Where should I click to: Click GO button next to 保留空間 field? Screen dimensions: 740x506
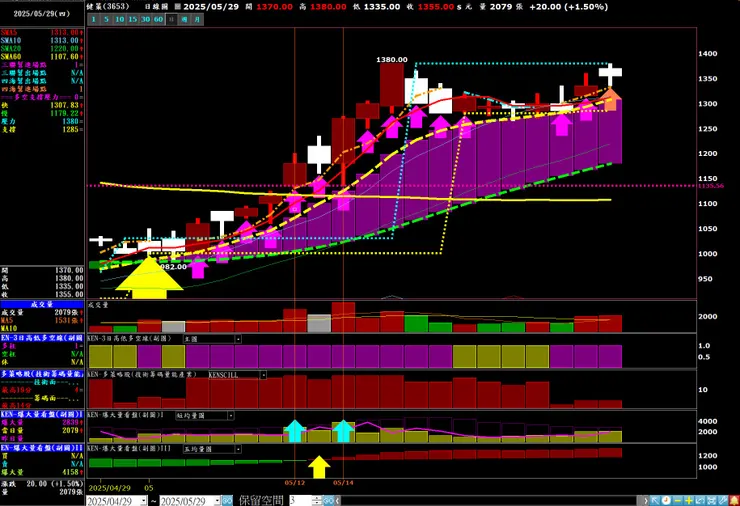328,500
